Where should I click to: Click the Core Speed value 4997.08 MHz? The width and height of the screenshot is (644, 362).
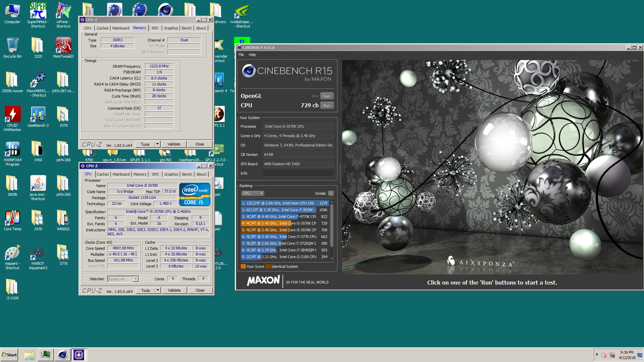123,248
